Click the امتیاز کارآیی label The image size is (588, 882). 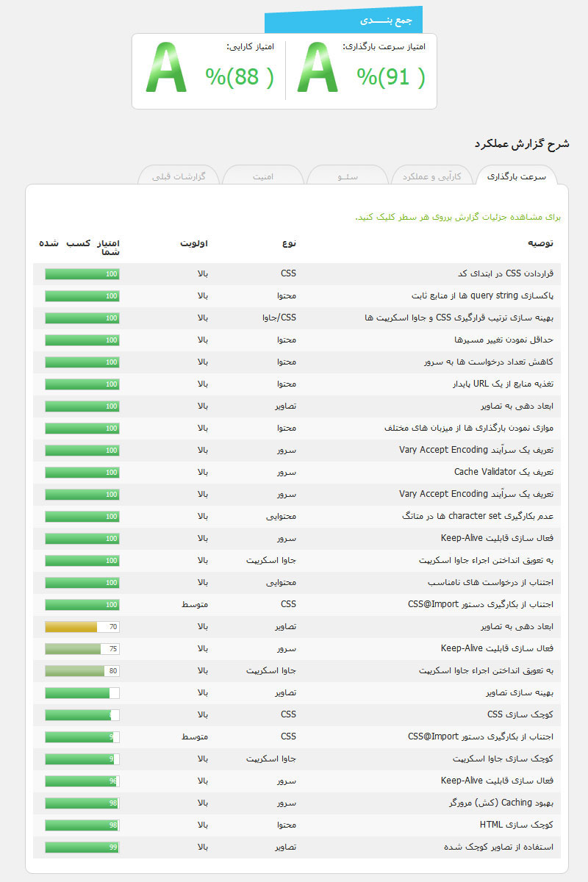tap(251, 46)
